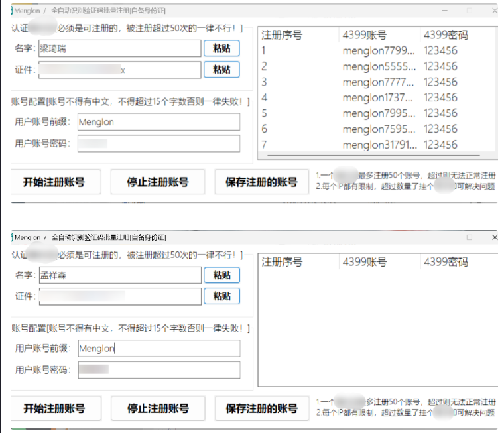
Task: Close the window showing the empty account list
Action: pyautogui.click(x=494, y=237)
